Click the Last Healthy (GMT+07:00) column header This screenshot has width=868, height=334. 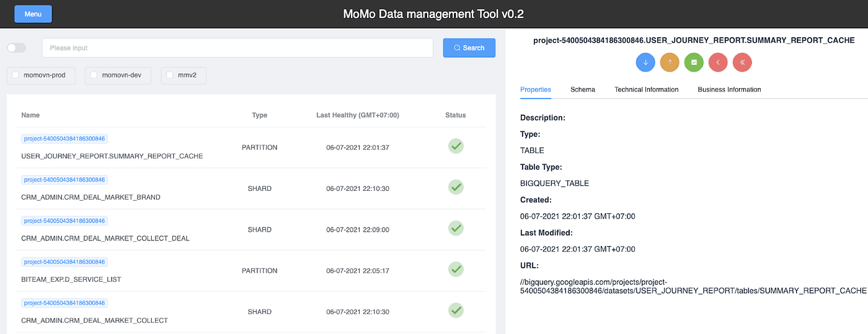[x=358, y=115]
